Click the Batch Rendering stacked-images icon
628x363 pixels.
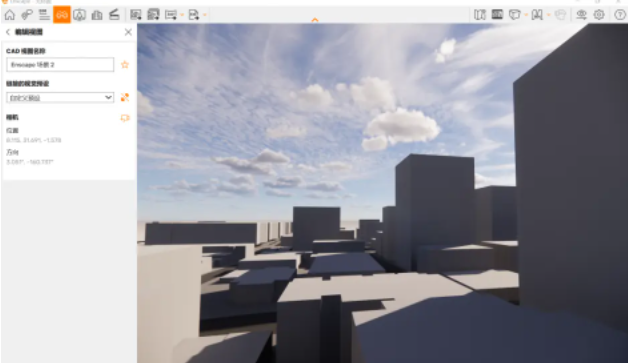[x=153, y=15]
